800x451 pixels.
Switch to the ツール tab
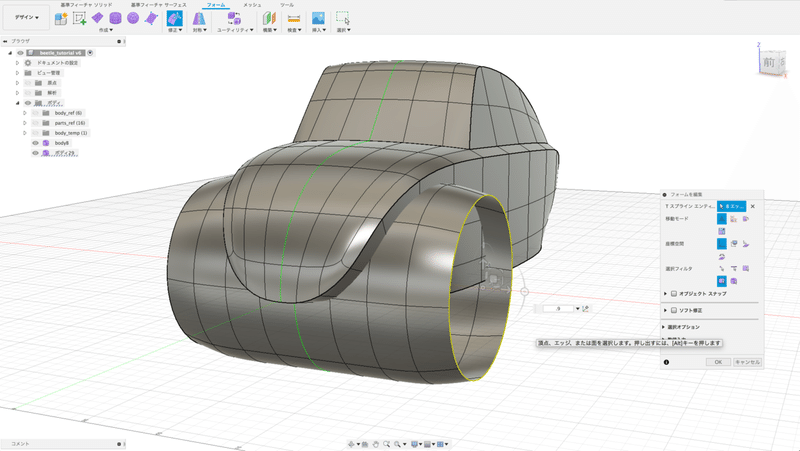(287, 5)
